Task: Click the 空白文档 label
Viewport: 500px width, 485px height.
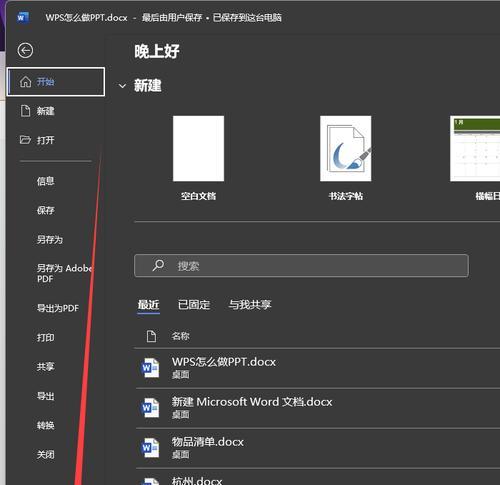Action: click(198, 196)
